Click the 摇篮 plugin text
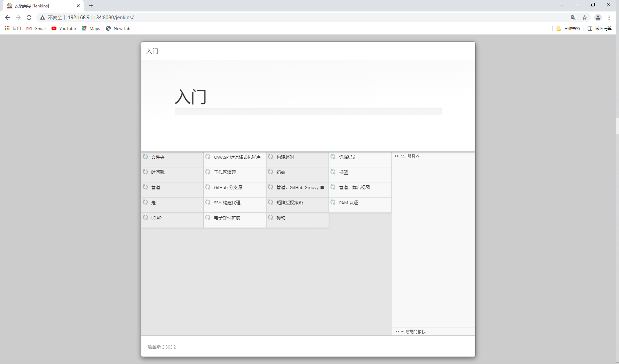Viewport: 619px width, 364px height. 343,172
